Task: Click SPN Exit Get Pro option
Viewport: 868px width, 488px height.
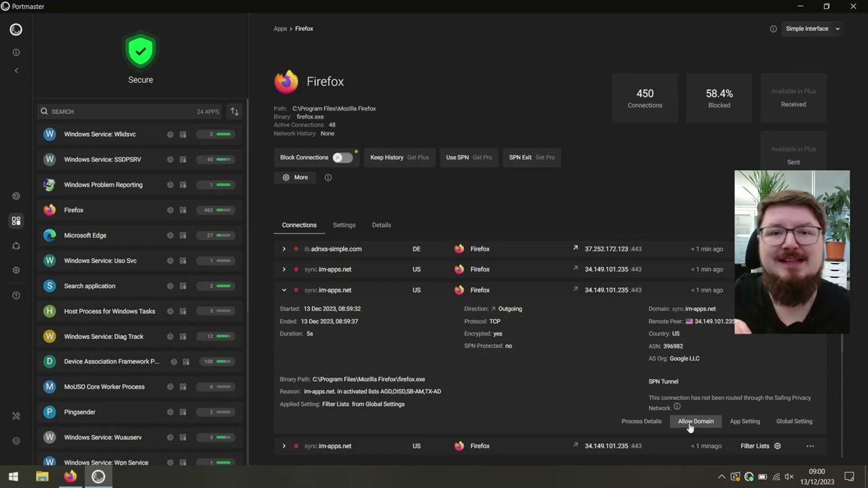Action: (x=532, y=157)
